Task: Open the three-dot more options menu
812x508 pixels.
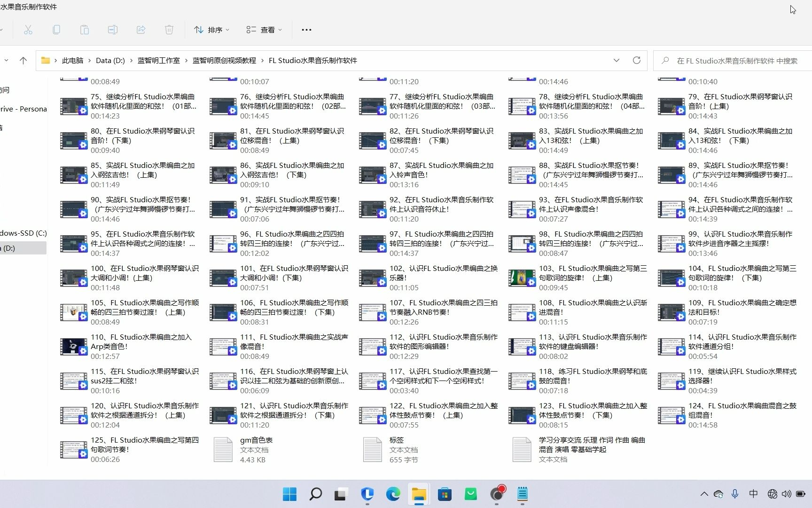Action: pos(306,30)
